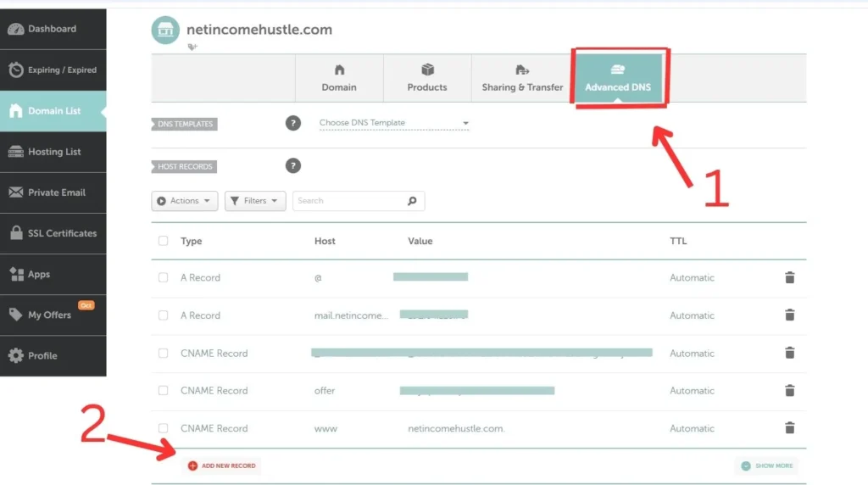Expand the Choose DNS Template dropdown
Image resolution: width=868 pixels, height=485 pixels.
pyautogui.click(x=394, y=123)
